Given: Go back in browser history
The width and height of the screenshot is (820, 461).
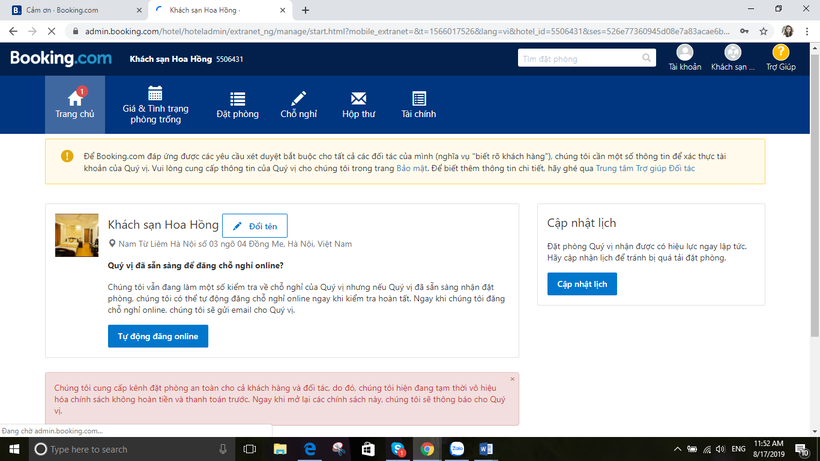Looking at the screenshot, I should (x=13, y=31).
